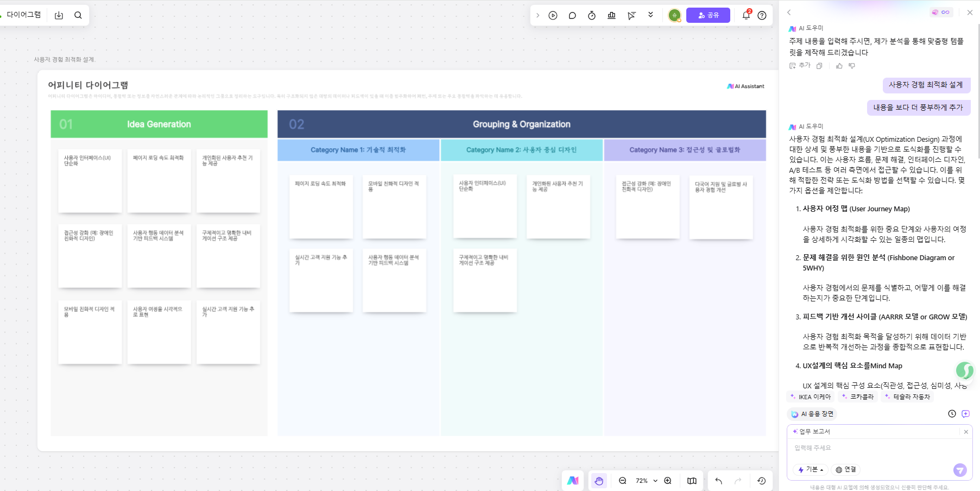Click the export download icon
This screenshot has width=980, height=491.
[x=59, y=15]
